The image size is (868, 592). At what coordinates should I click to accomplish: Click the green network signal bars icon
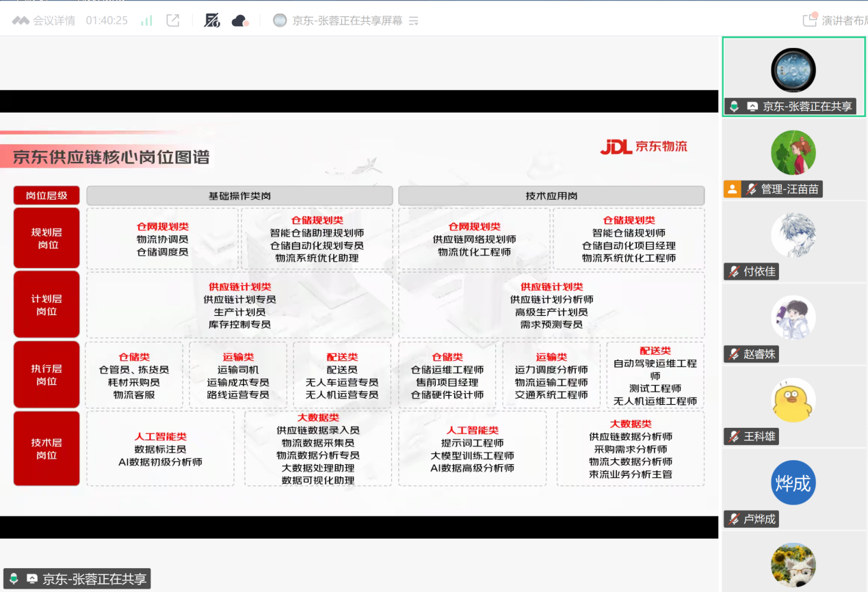[146, 21]
